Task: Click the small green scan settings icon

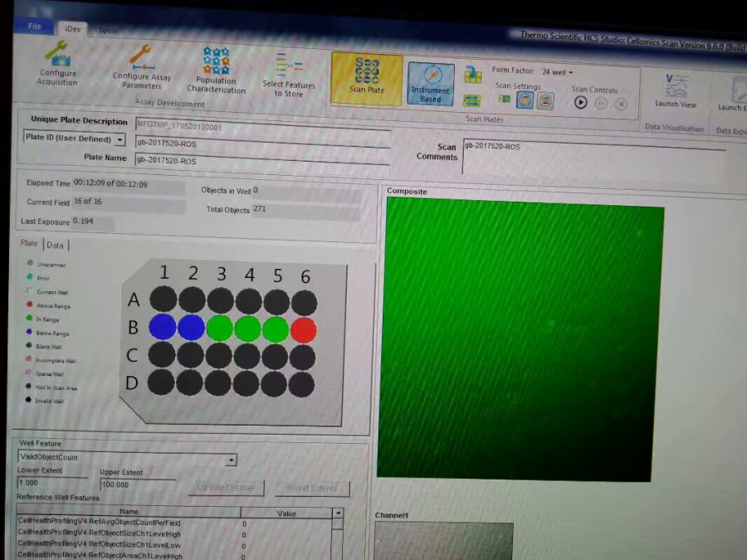Action: click(504, 99)
